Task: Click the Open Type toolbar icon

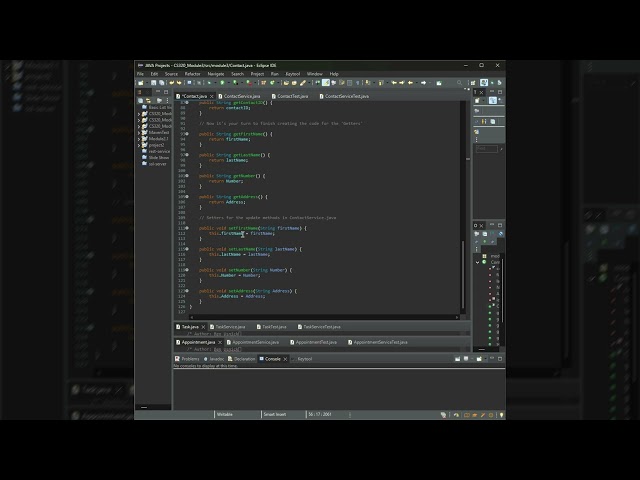Action: click(x=286, y=82)
